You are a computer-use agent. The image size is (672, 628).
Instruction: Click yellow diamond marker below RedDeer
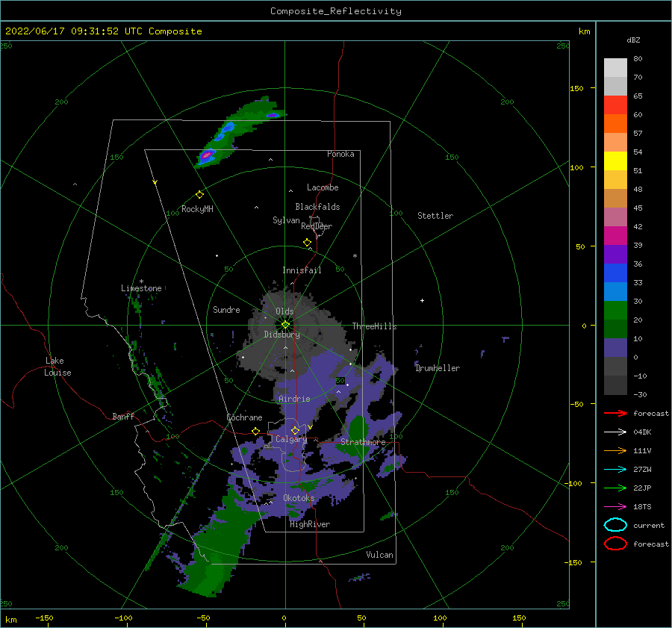[307, 243]
